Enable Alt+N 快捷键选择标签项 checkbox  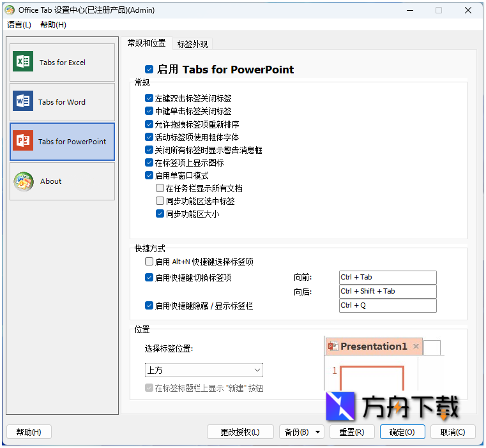(x=149, y=262)
